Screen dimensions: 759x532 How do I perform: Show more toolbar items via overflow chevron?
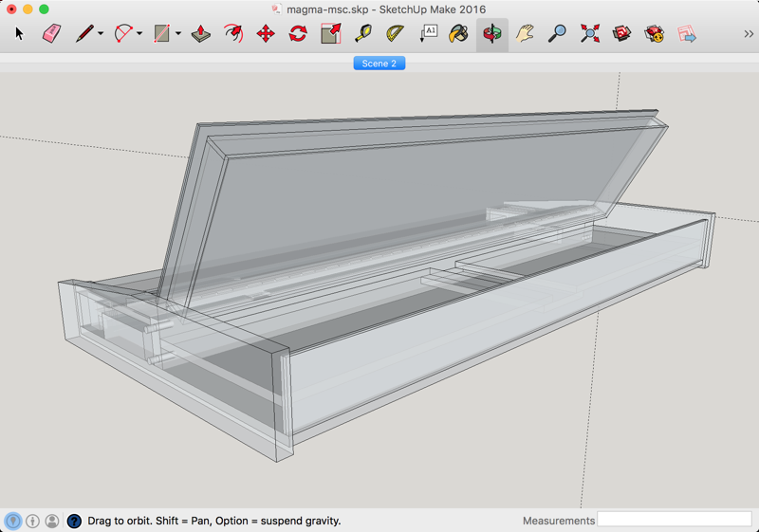749,34
